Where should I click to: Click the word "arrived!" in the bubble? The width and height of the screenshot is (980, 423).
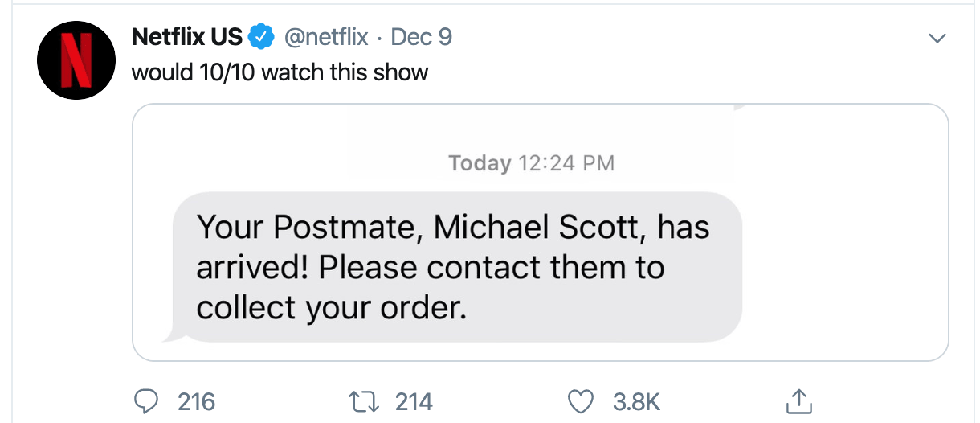click(251, 268)
